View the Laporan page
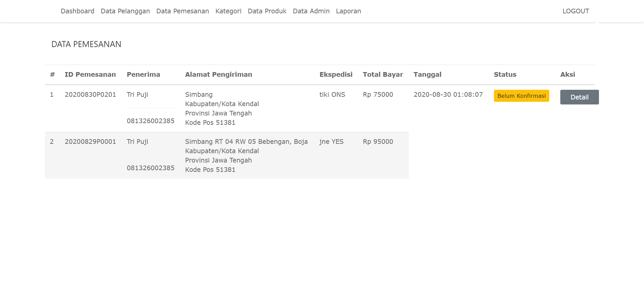Image resolution: width=644 pixels, height=281 pixels. [348, 11]
